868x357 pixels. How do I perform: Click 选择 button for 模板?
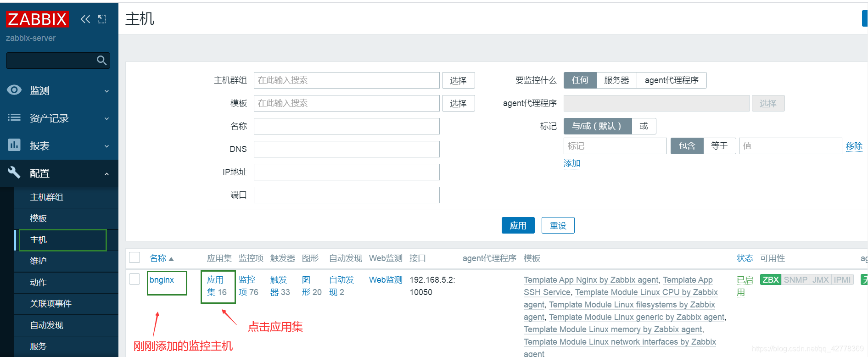458,103
